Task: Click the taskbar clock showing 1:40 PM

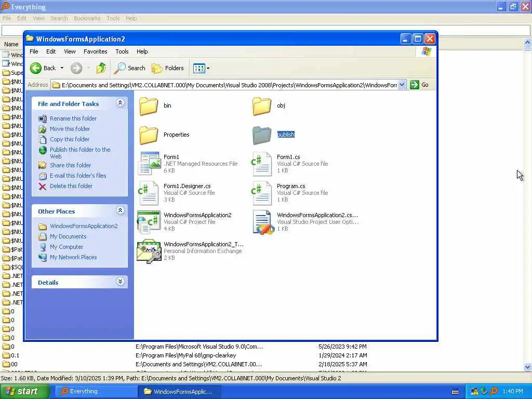Action: 513,392
